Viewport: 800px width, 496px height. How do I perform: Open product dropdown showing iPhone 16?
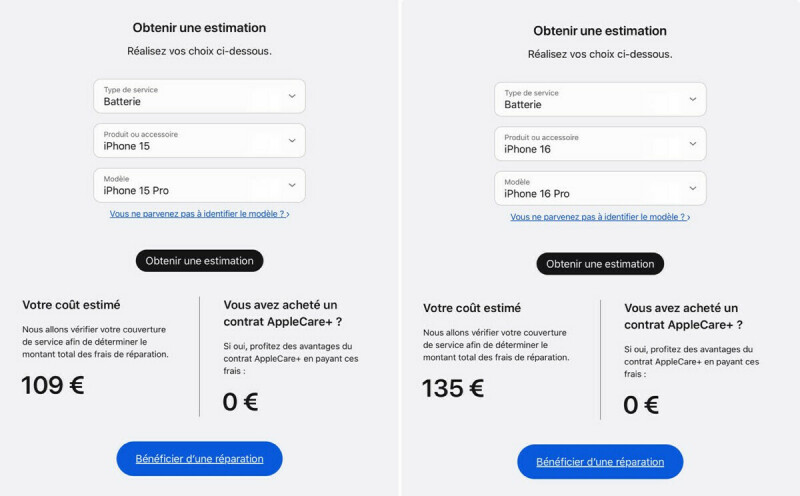pyautogui.click(x=600, y=143)
